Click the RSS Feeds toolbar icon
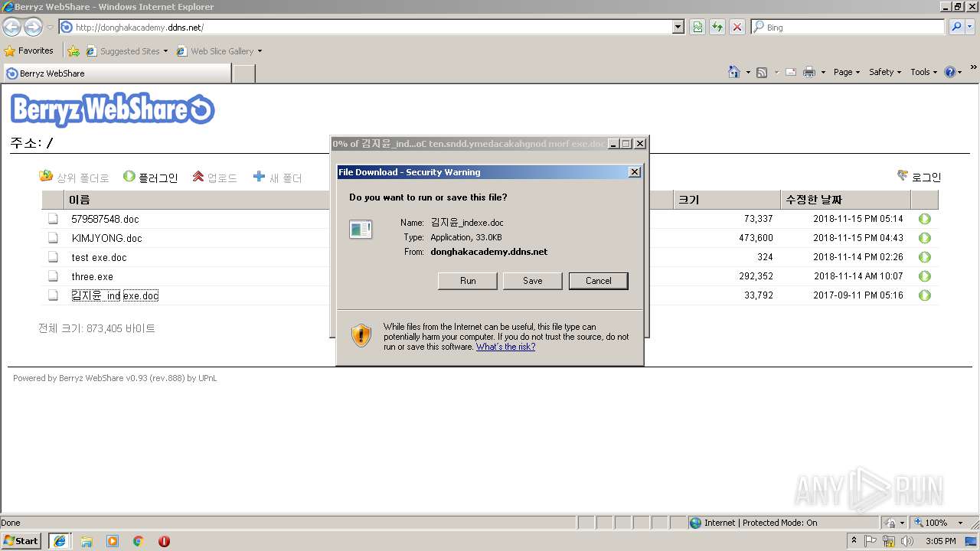 coord(762,72)
